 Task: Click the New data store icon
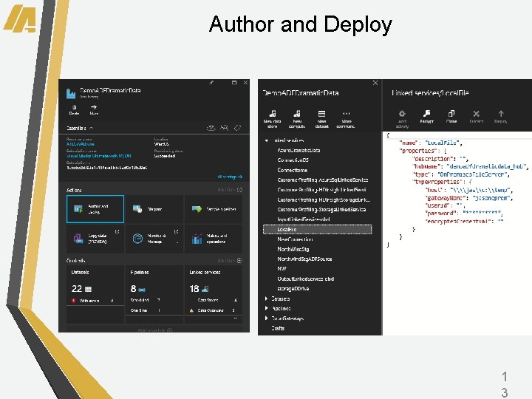273,114
